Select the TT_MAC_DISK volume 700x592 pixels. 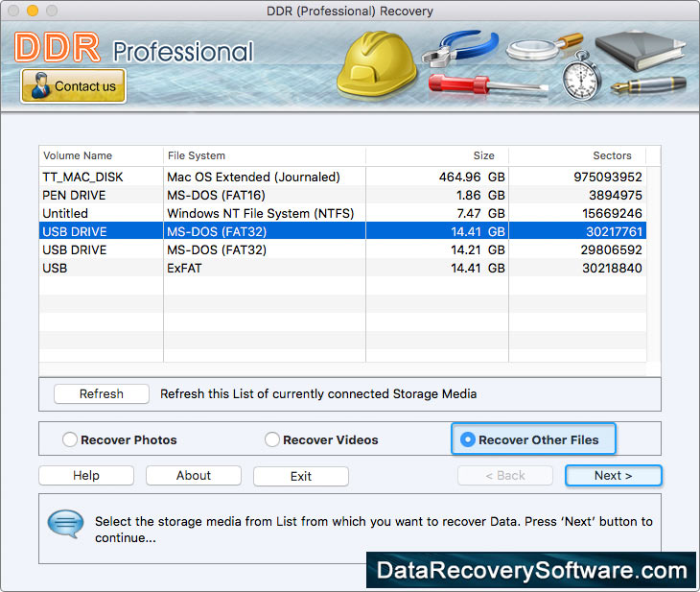coord(342,177)
